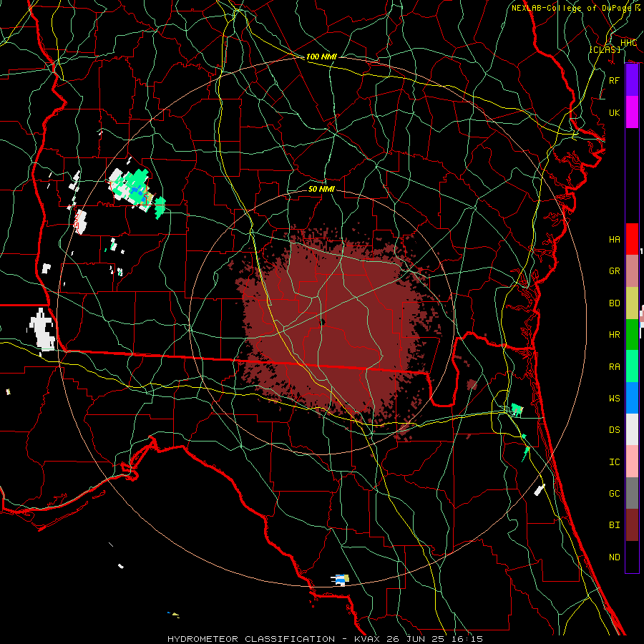
Task: Click the HA red legend swatch
Action: 632,239
